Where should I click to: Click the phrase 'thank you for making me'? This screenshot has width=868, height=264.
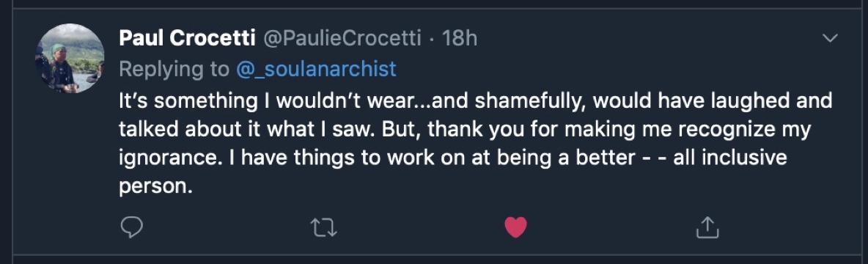[551, 130]
